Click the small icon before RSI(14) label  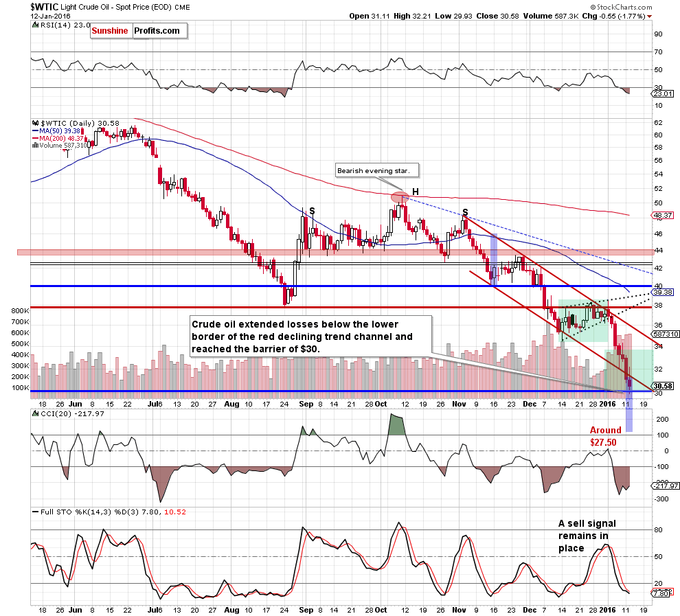[x=36, y=25]
